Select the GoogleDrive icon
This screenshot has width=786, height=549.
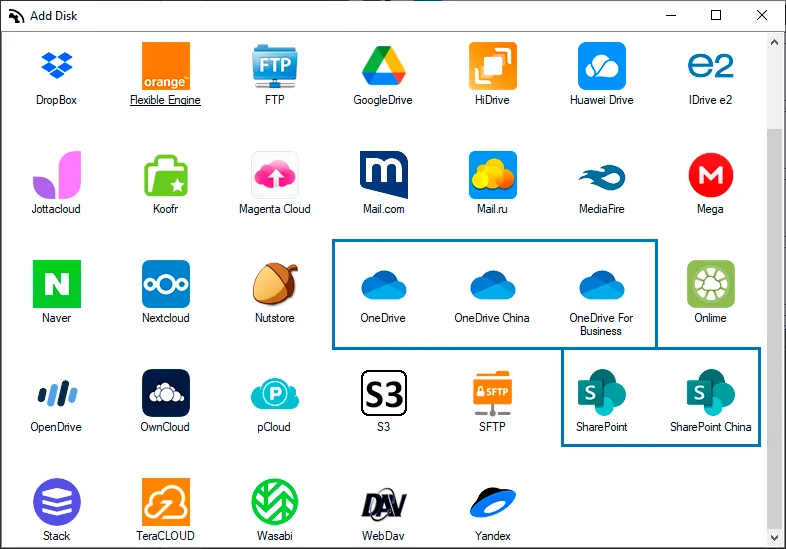point(383,66)
